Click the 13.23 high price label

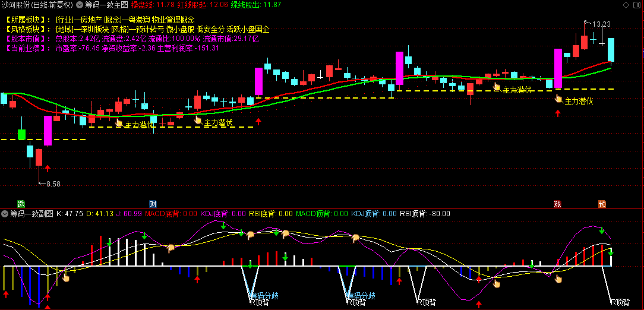click(601, 24)
